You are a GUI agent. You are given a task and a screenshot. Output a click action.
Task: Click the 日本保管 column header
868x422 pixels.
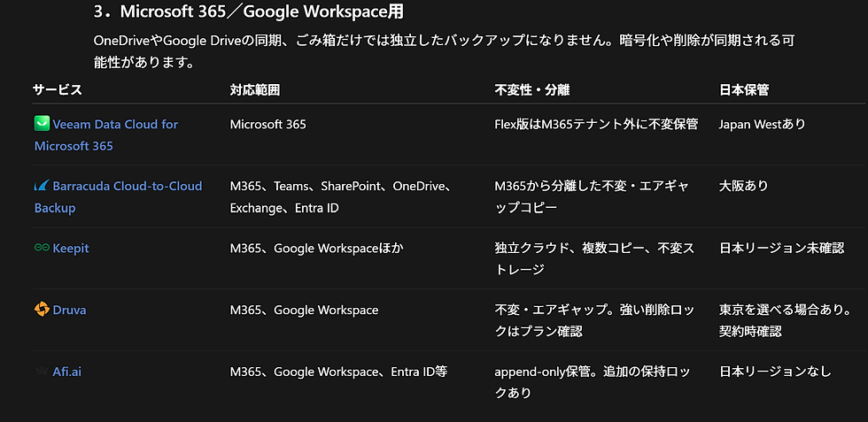pyautogui.click(x=744, y=90)
